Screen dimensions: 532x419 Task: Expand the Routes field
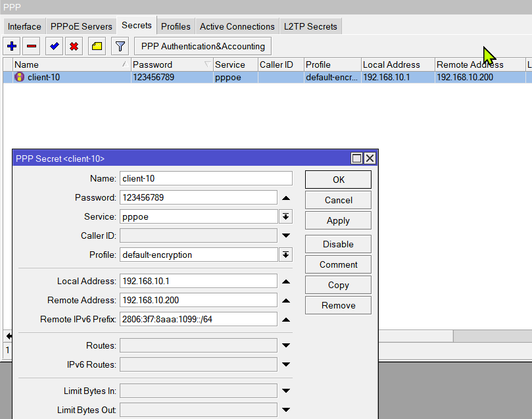click(x=285, y=345)
